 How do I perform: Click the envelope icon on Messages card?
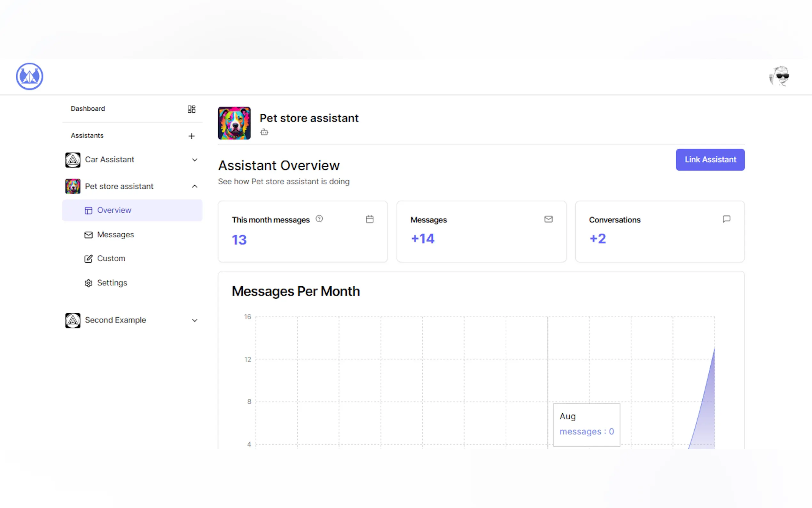[548, 219]
